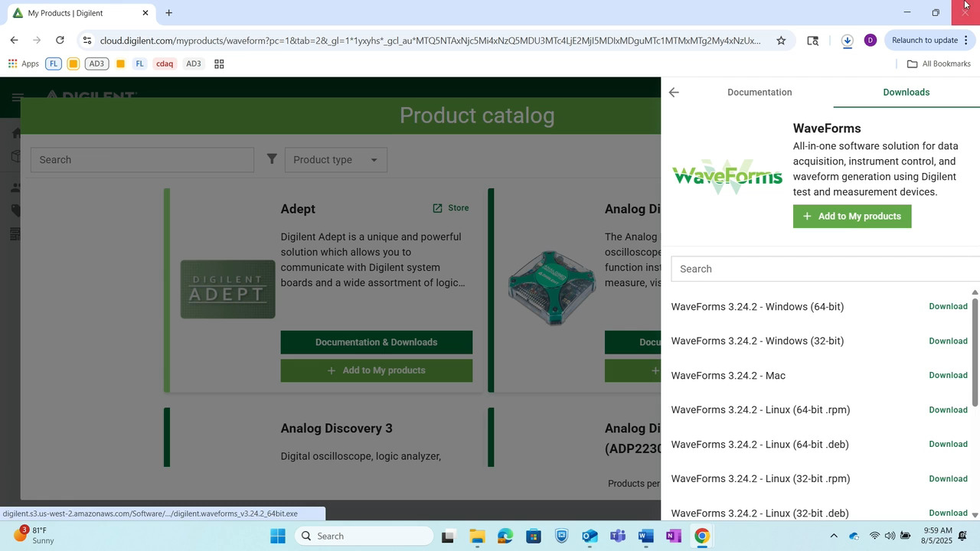Open AD3 outlined bookmark
Viewport: 980px width, 551px height.
click(96, 64)
